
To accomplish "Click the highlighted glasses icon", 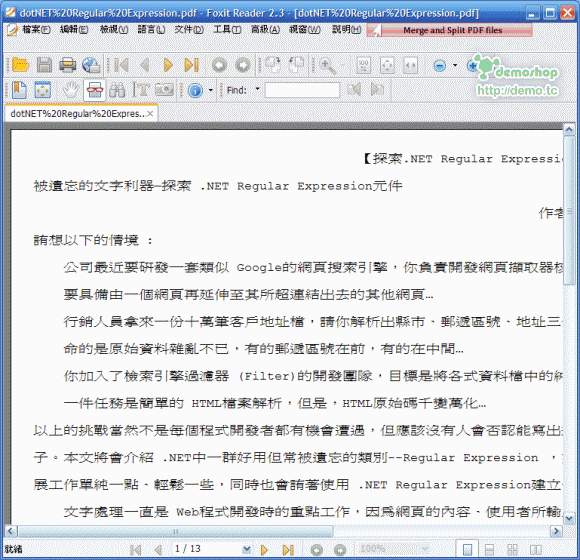I will coord(95,90).
